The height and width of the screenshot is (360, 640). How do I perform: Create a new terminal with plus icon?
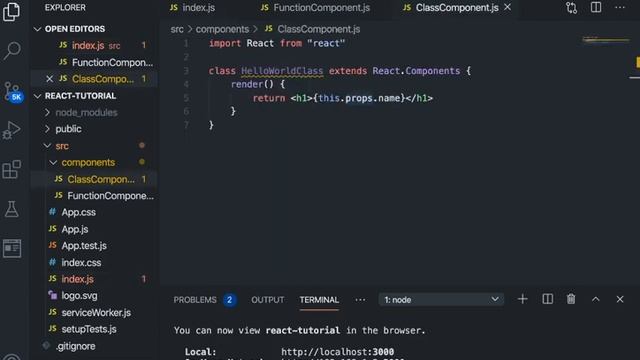click(x=522, y=299)
